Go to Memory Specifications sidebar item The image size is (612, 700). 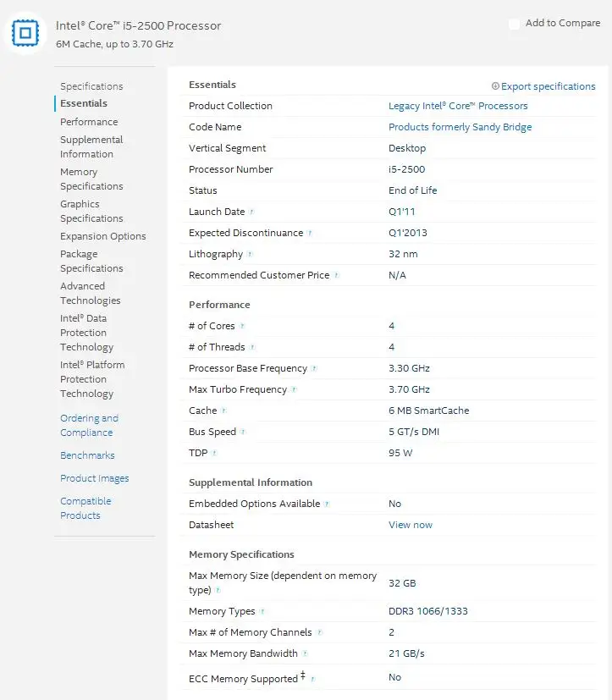pyautogui.click(x=91, y=179)
